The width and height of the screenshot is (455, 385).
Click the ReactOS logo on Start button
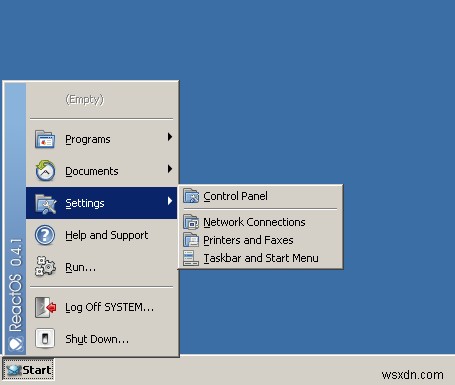[14, 370]
